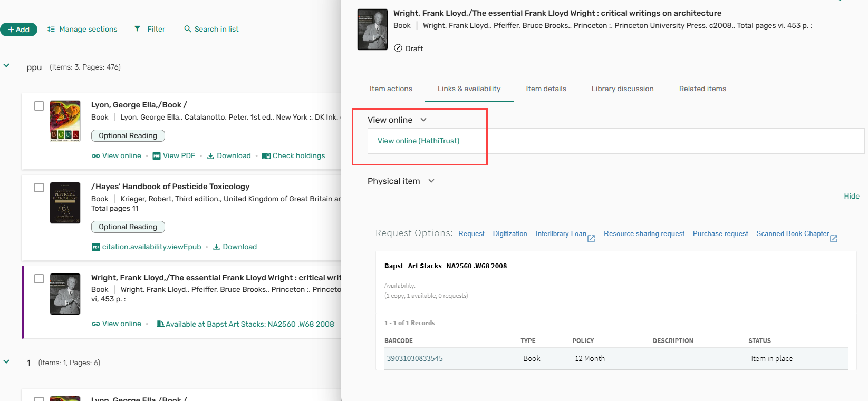The width and height of the screenshot is (868, 401).
Task: Select the Wright, Frank Lloyd list checkbox
Action: tap(39, 279)
